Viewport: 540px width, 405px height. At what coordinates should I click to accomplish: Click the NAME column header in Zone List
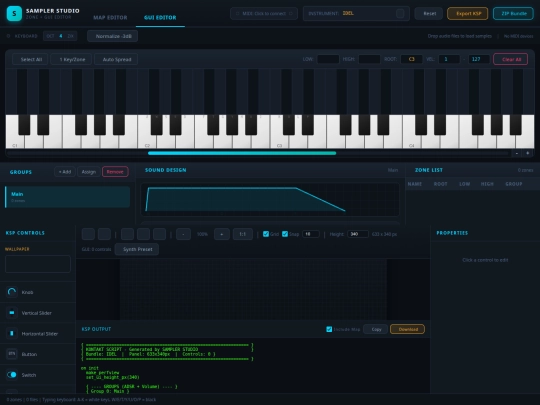coord(415,184)
